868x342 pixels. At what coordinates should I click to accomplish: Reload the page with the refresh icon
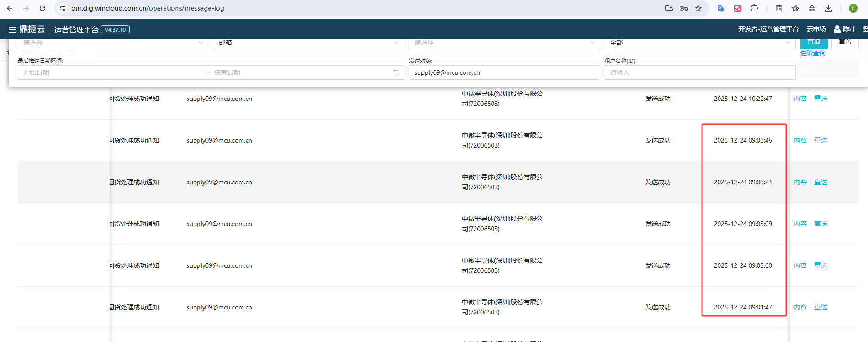coord(43,8)
